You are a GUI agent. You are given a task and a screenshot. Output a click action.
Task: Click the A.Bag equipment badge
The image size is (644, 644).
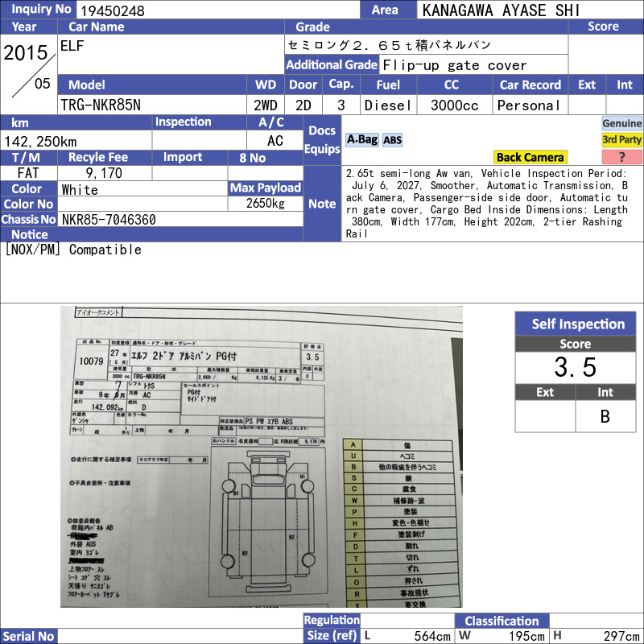(361, 140)
